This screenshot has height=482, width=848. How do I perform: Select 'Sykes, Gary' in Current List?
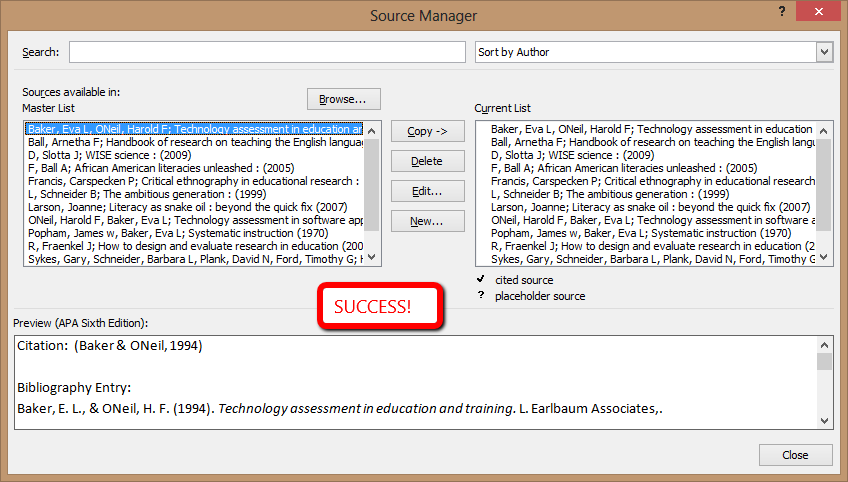pyautogui.click(x=652, y=259)
